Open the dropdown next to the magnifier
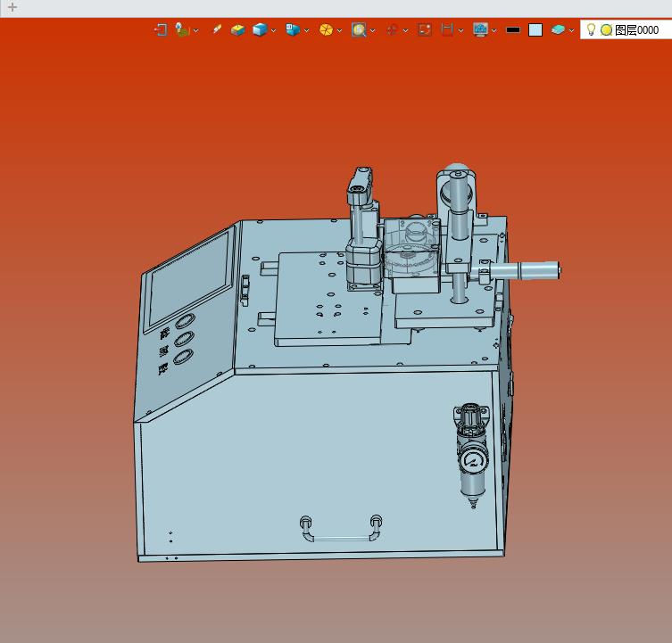672x643 pixels. coord(372,31)
